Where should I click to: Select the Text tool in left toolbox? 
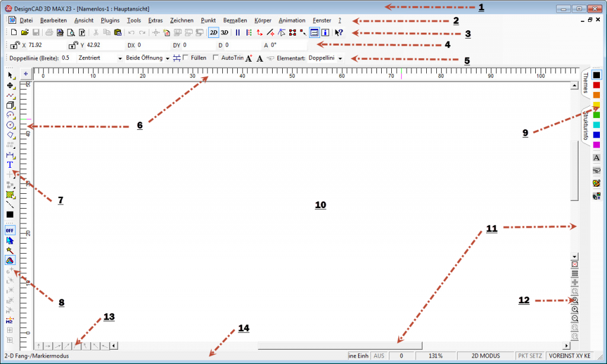[10, 164]
